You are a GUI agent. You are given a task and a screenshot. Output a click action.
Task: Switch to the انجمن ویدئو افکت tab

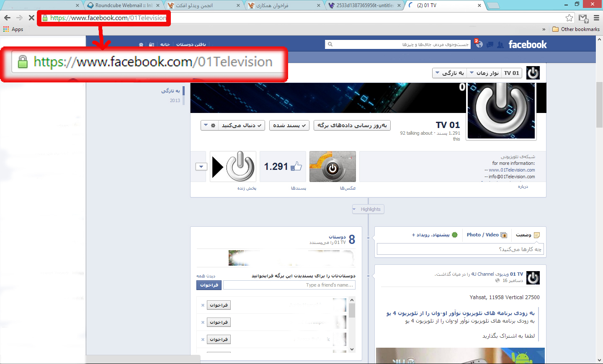204,5
